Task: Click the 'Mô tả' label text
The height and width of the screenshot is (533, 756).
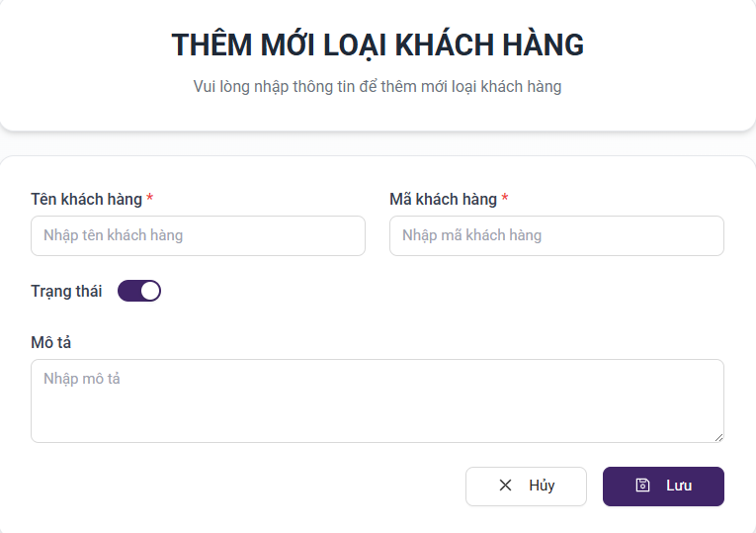Action: pos(51,342)
